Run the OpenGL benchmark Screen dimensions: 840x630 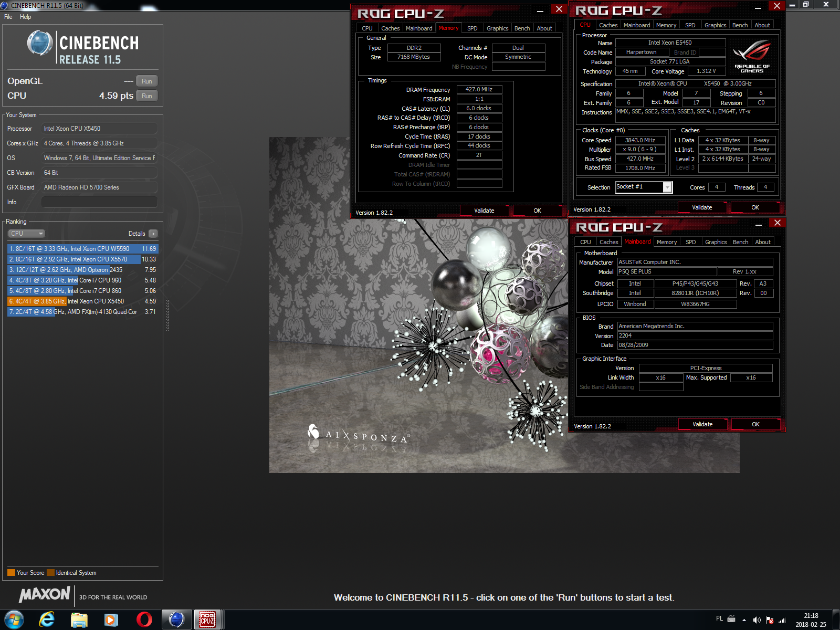(x=147, y=81)
